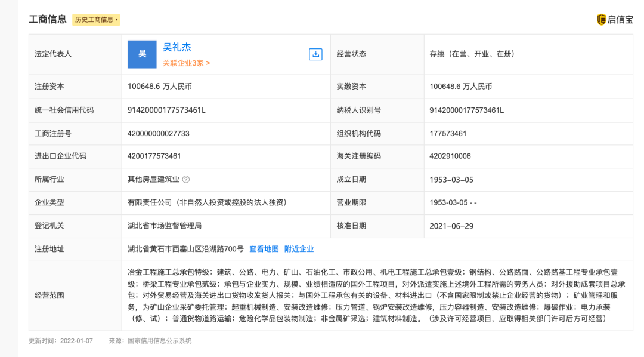Viewport: 644px width, 357px height.
Task: Open 关联企业3家 link
Action: click(187, 63)
